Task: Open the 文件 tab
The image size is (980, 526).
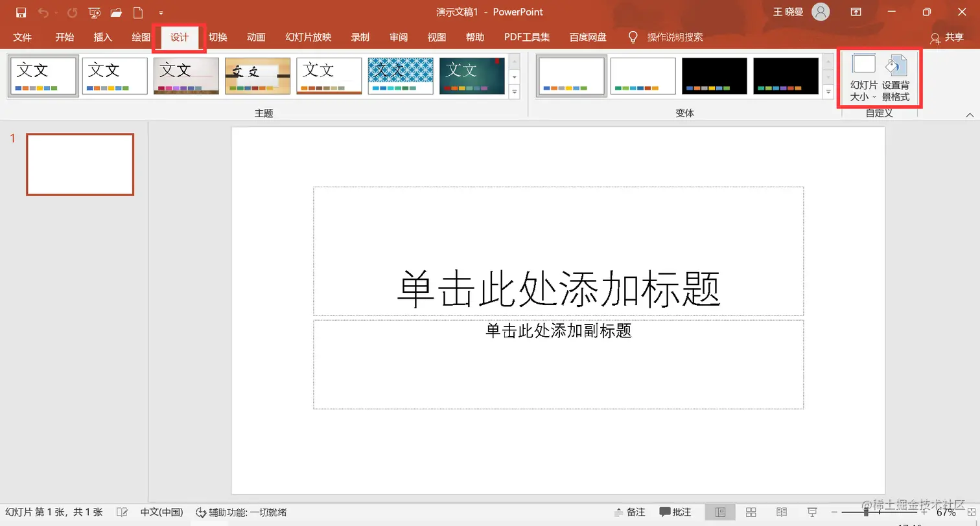Action: coord(22,37)
